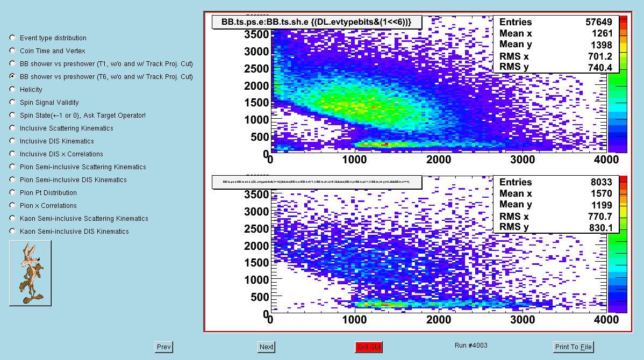The width and height of the screenshot is (644, 360).
Task: Click the Prev button
Action: point(164,347)
